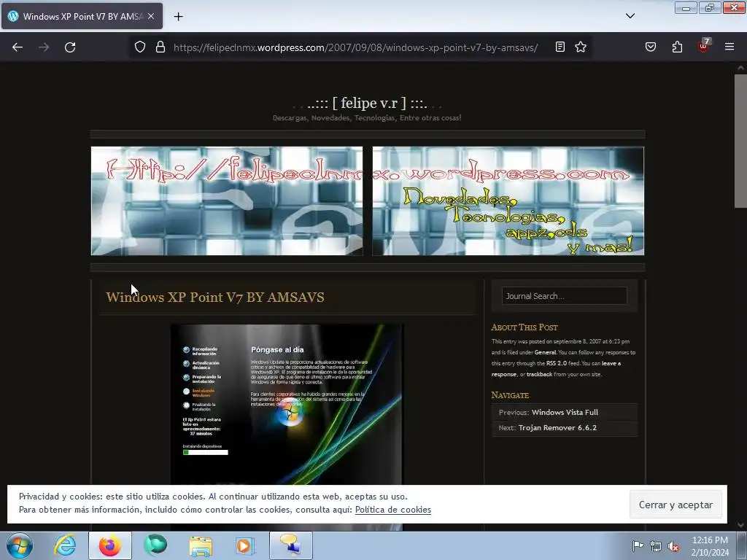Open the XP Point installer screenshot image
The height and width of the screenshot is (560, 747).
tap(287, 405)
